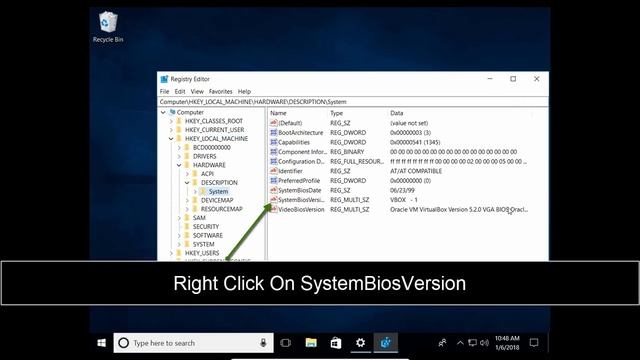Open the Action Center notification icon

click(x=534, y=343)
